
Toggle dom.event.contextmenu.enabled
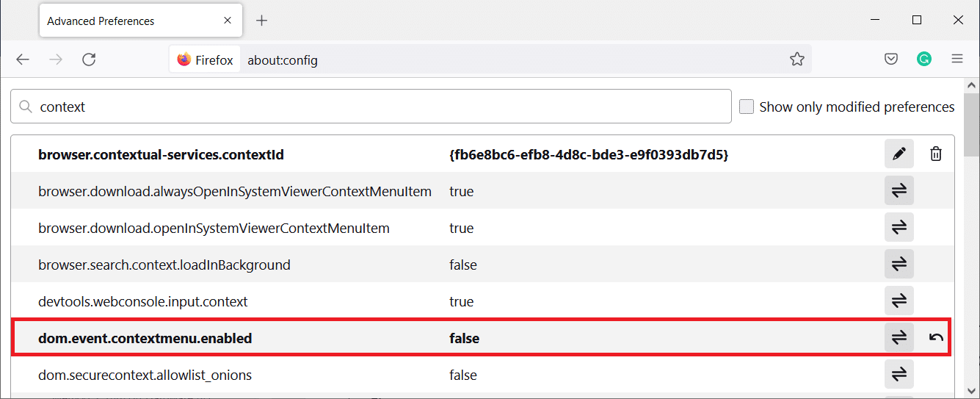(899, 338)
